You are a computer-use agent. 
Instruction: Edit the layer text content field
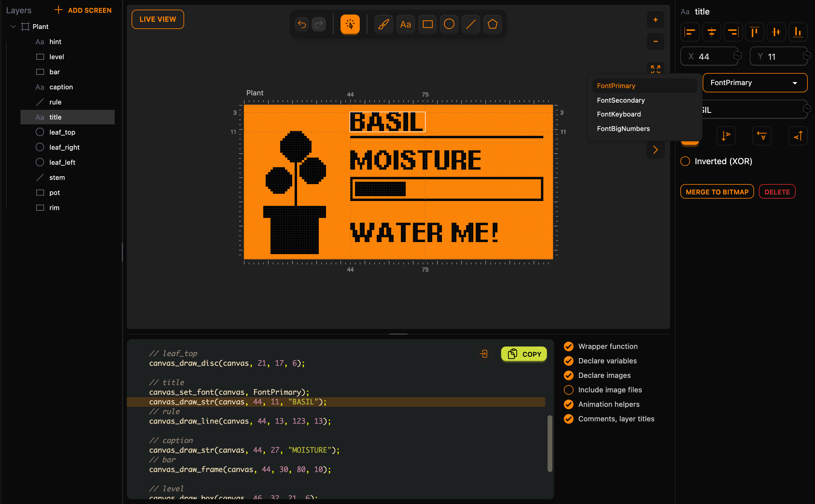[x=755, y=109]
